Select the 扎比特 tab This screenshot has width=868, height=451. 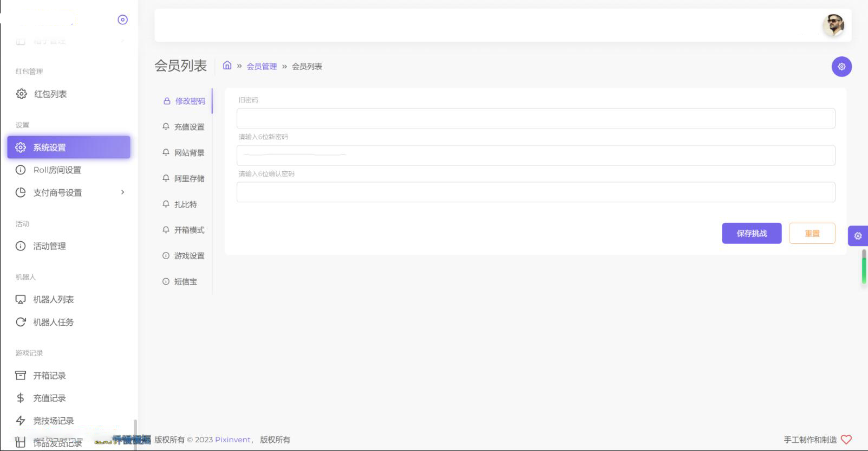184,204
